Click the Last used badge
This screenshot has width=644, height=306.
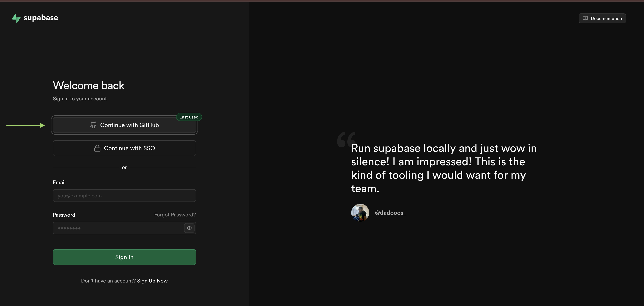point(189,117)
